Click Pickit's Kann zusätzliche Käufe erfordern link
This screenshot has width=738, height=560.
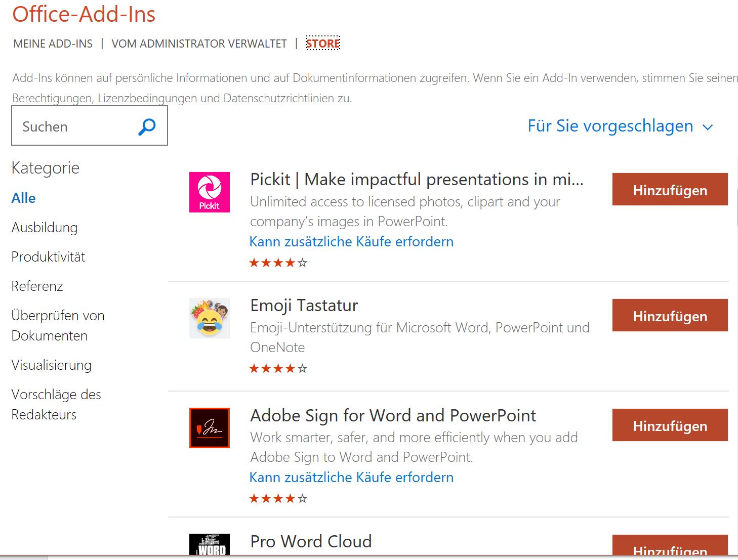[351, 242]
